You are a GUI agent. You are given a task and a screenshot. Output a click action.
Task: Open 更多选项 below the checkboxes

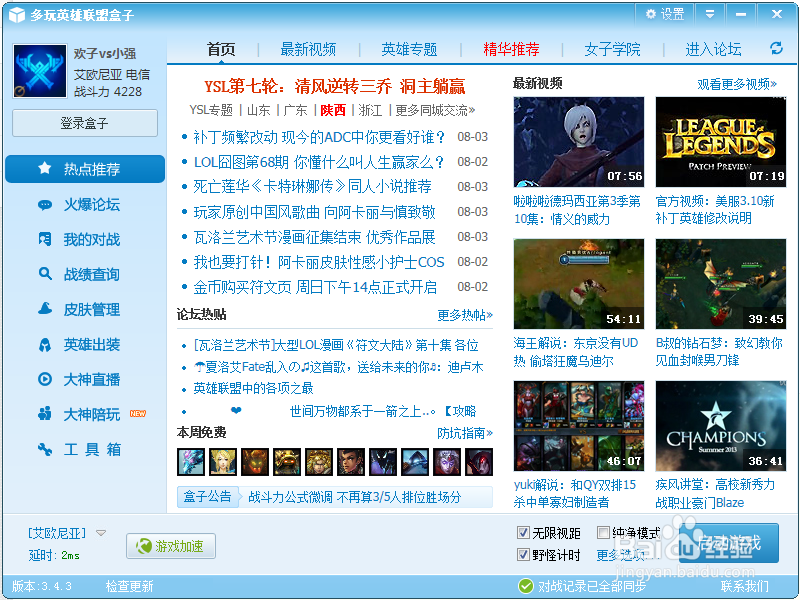pyautogui.click(x=620, y=553)
